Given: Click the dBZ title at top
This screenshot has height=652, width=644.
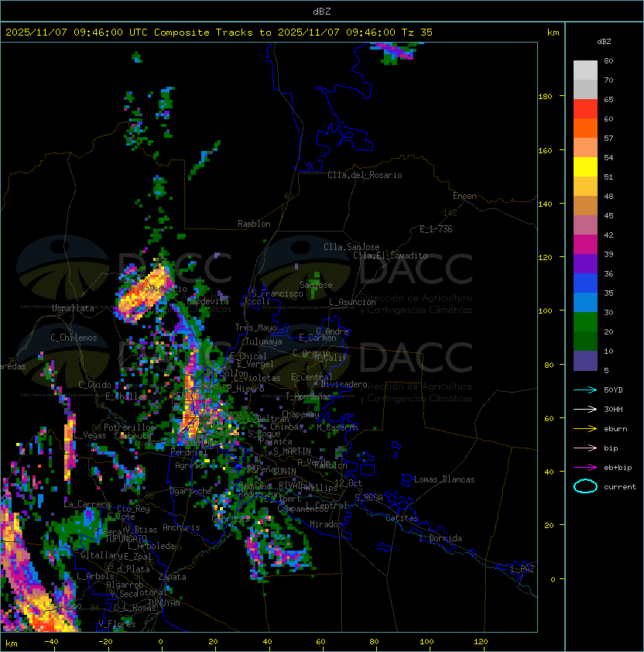Looking at the screenshot, I should (322, 11).
